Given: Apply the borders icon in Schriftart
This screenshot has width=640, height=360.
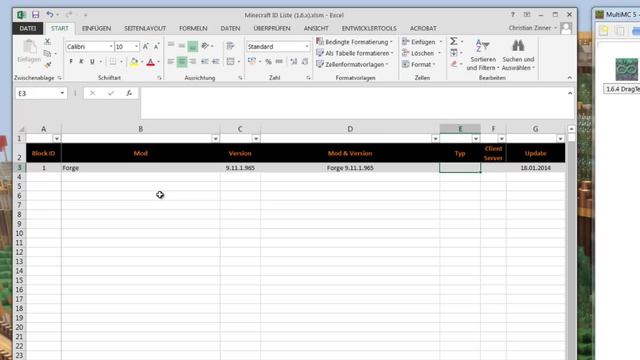Looking at the screenshot, I should [113, 62].
